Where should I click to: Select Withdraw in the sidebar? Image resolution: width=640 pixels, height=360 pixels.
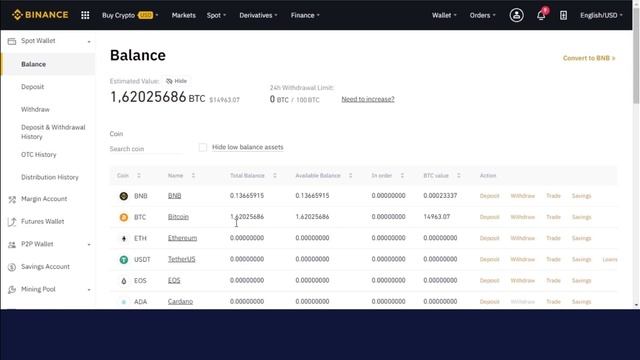tap(35, 109)
